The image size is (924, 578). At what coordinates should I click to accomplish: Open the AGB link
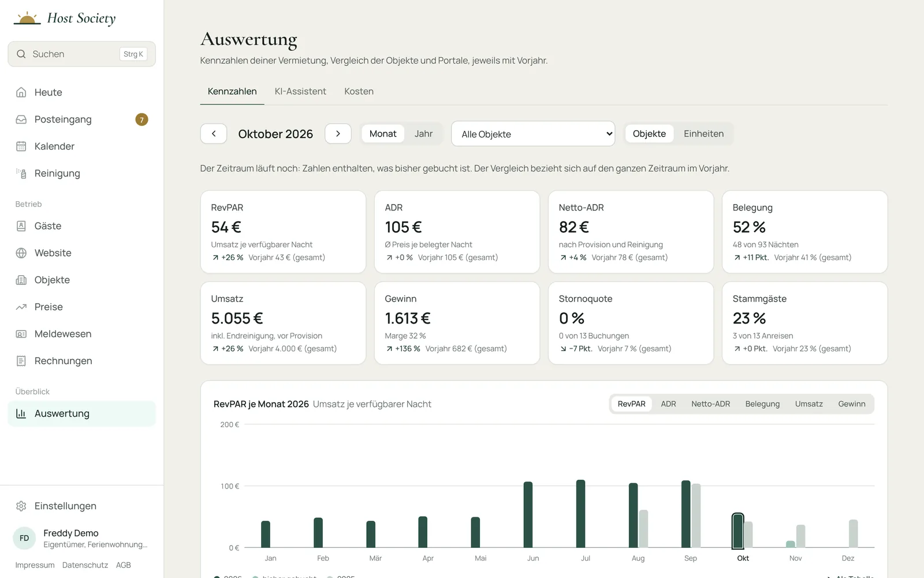pos(124,565)
